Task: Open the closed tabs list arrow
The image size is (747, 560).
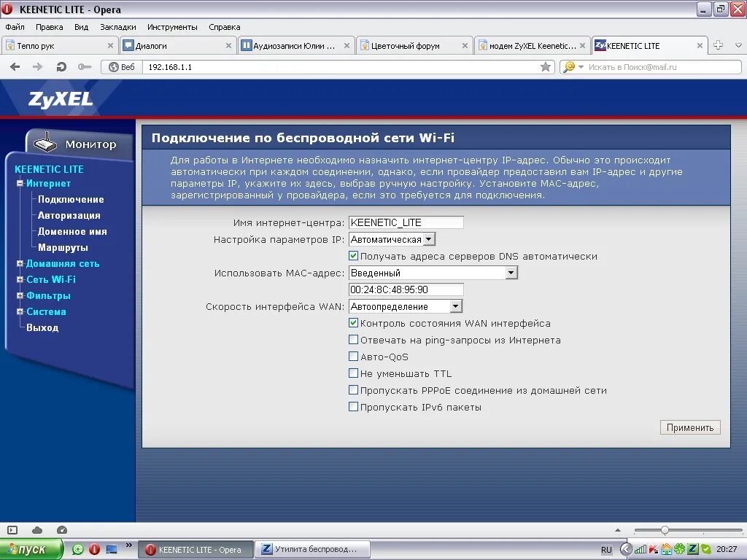Action: [738, 46]
